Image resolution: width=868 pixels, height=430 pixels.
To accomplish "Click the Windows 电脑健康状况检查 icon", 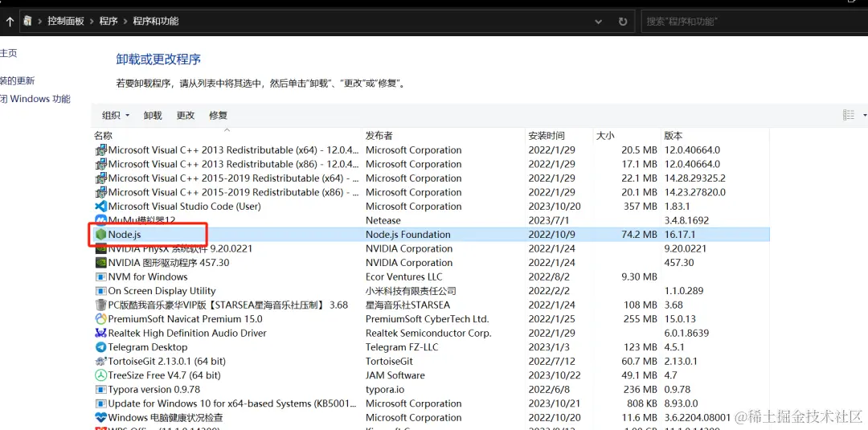I will 100,418.
